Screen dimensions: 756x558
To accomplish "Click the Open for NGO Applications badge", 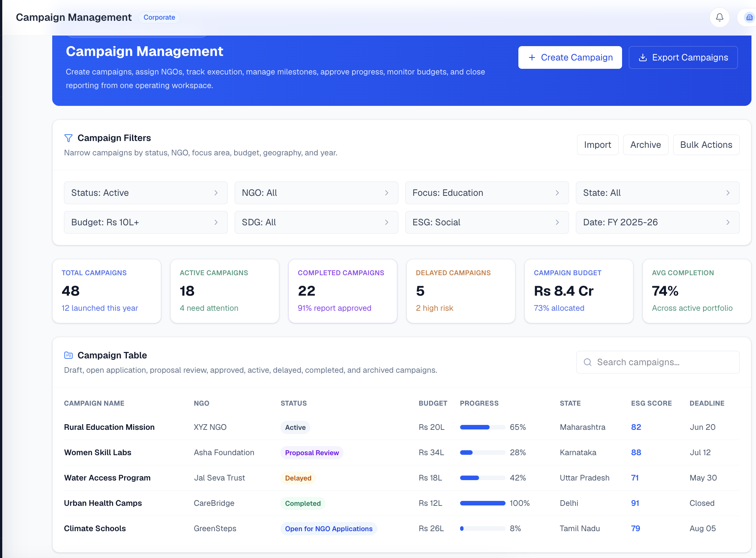I will click(x=329, y=529).
